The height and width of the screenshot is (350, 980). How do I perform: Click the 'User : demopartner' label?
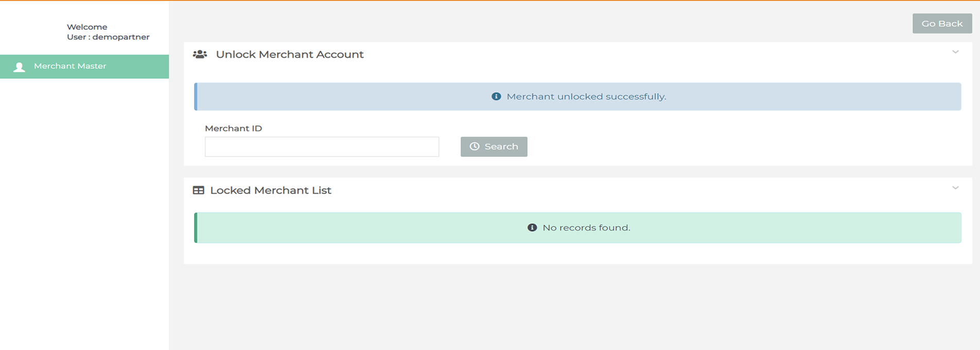[108, 37]
